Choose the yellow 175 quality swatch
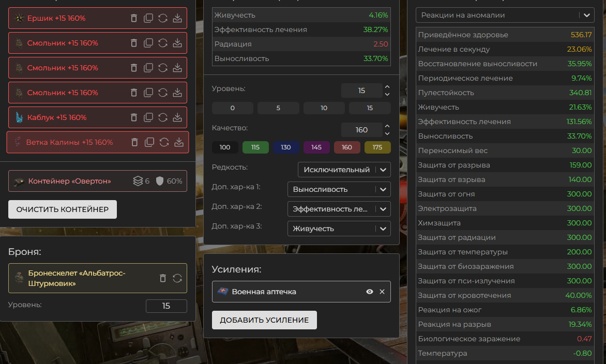This screenshot has height=364, width=606. [377, 147]
